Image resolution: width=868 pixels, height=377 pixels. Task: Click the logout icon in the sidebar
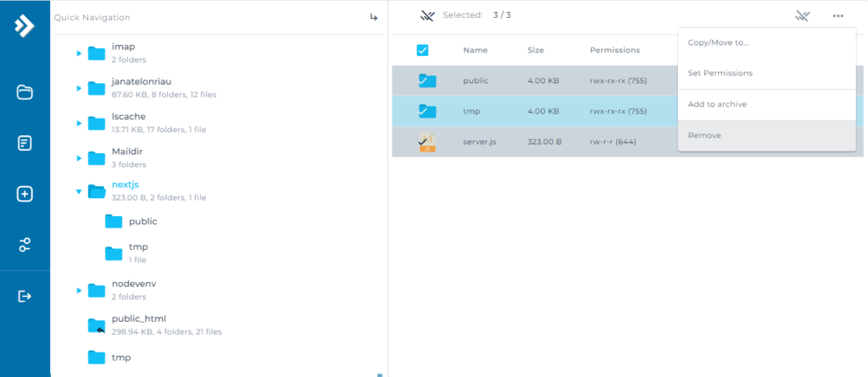25,297
